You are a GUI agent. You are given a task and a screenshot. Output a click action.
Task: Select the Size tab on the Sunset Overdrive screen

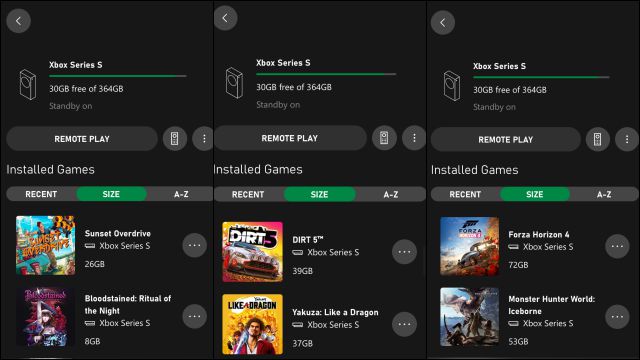(x=111, y=194)
